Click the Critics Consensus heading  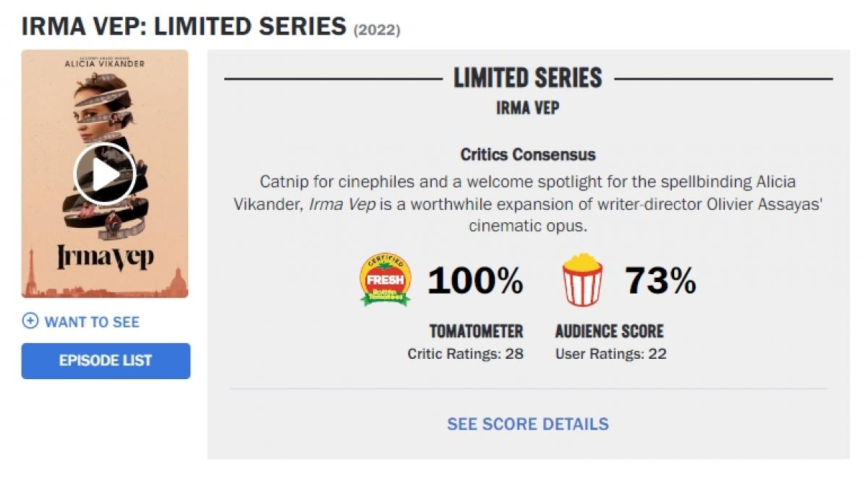coord(527,154)
